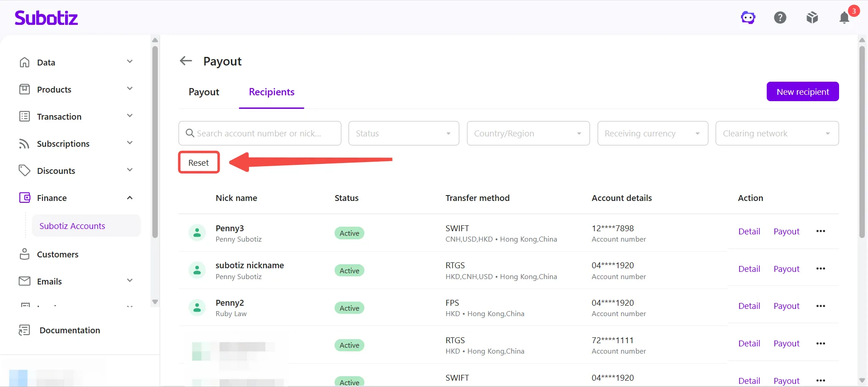Viewport: 868px width, 387px height.
Task: Click the Status column header
Action: tap(347, 198)
